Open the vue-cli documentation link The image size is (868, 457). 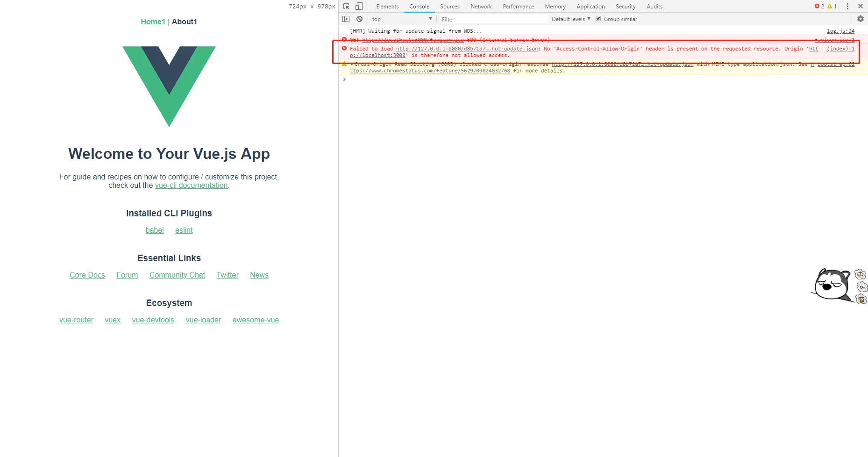click(192, 186)
